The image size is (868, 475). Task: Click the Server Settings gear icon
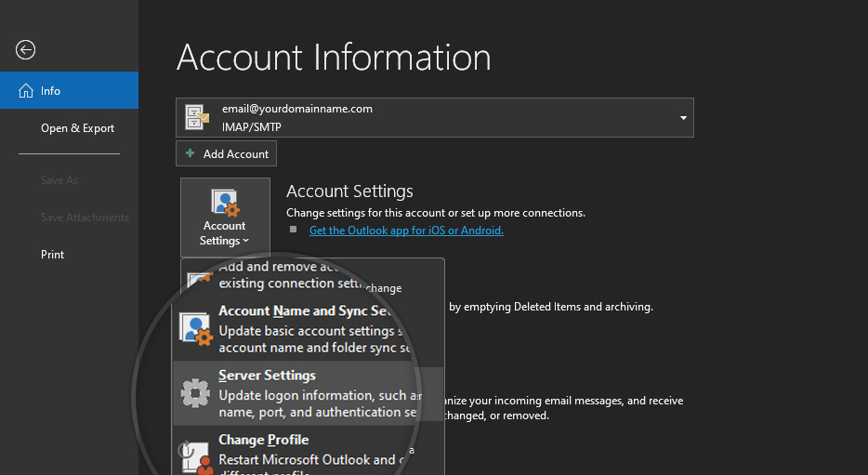pyautogui.click(x=195, y=393)
